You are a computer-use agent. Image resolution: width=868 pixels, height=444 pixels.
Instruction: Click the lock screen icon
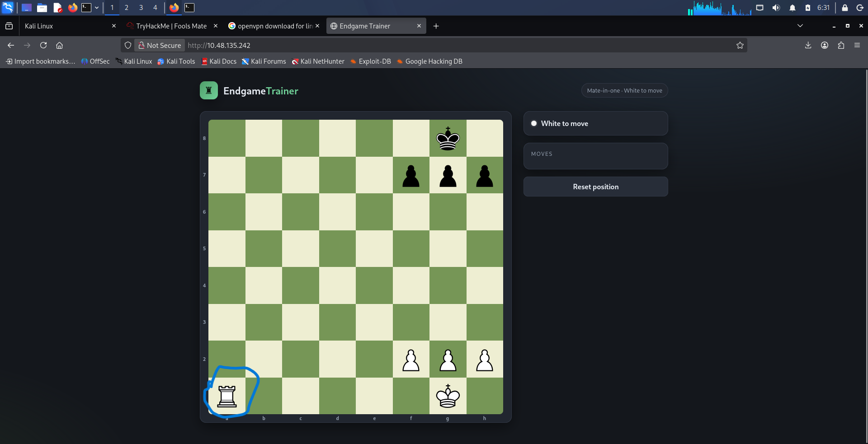844,8
